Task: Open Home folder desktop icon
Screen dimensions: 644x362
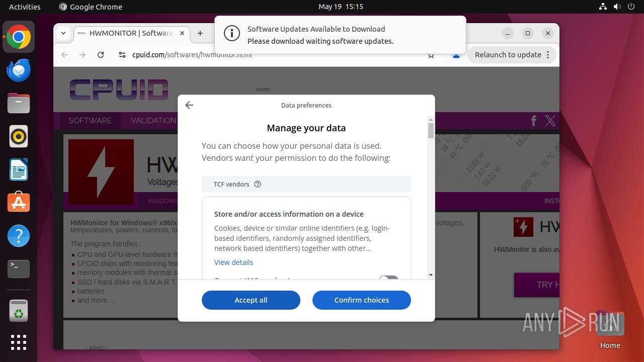Action: coord(610,330)
